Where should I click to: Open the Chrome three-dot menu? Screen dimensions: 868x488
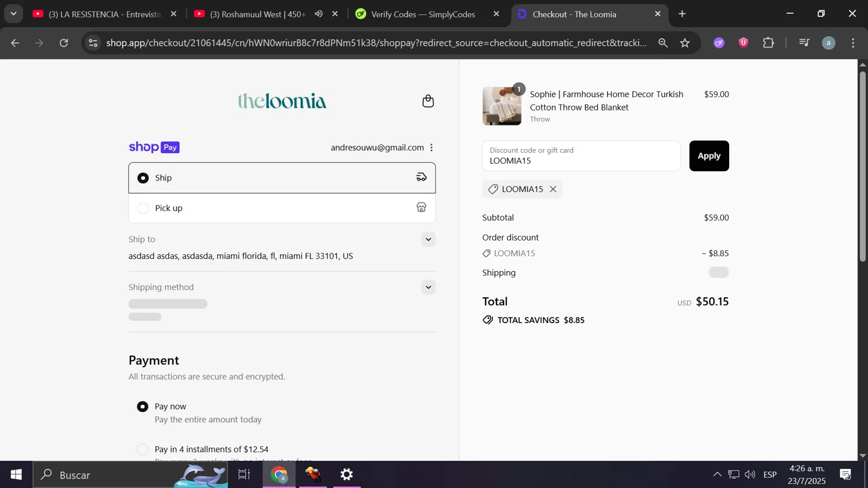854,43
